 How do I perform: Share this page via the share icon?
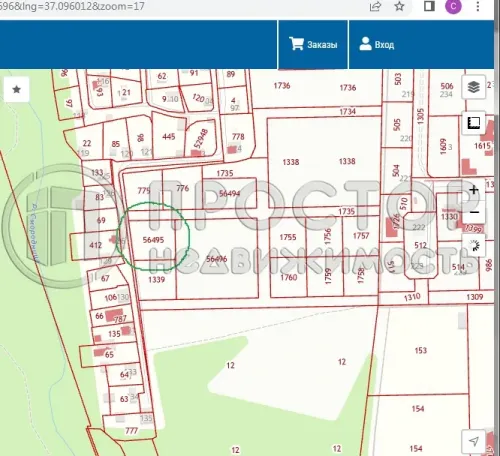tap(375, 6)
